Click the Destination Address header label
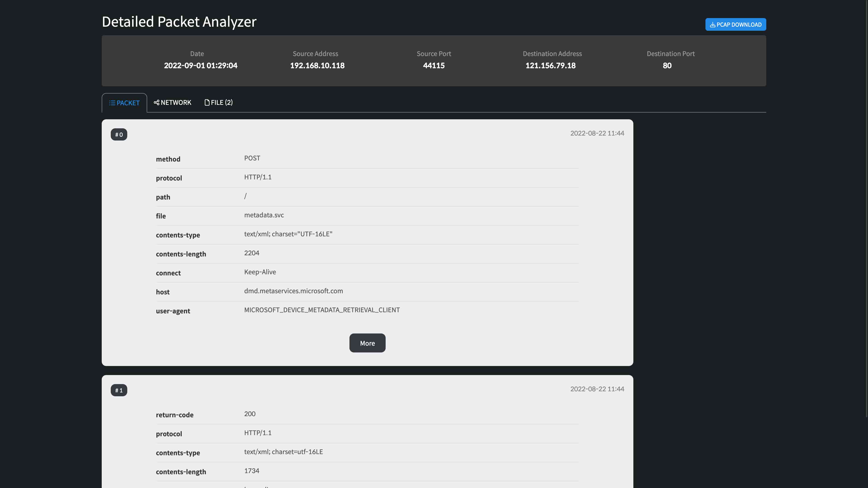This screenshot has height=488, width=868. (552, 54)
